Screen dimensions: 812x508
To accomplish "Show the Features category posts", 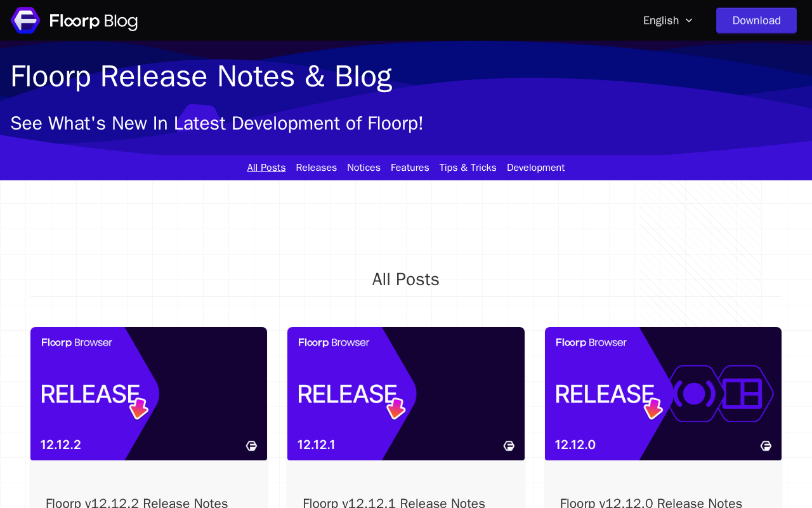I will click(x=410, y=168).
